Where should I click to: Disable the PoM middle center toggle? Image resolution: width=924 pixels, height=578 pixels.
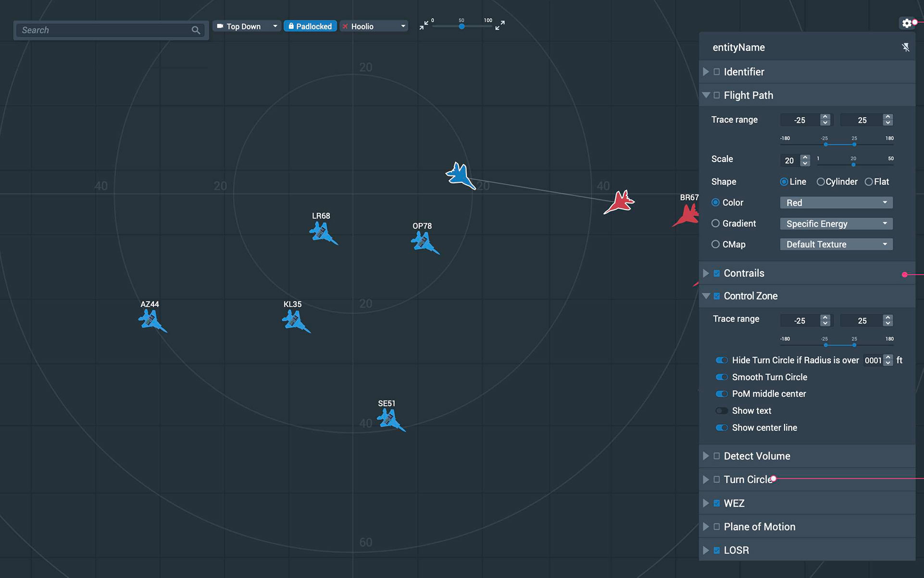[x=721, y=393]
